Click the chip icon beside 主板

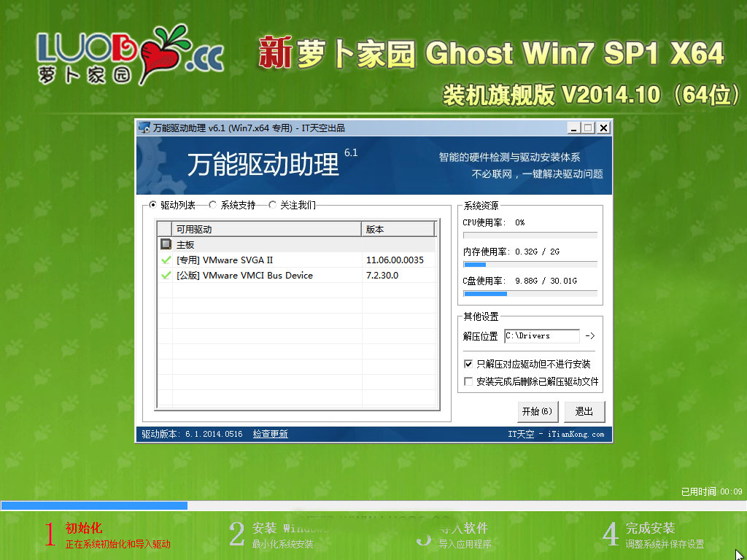click(166, 244)
